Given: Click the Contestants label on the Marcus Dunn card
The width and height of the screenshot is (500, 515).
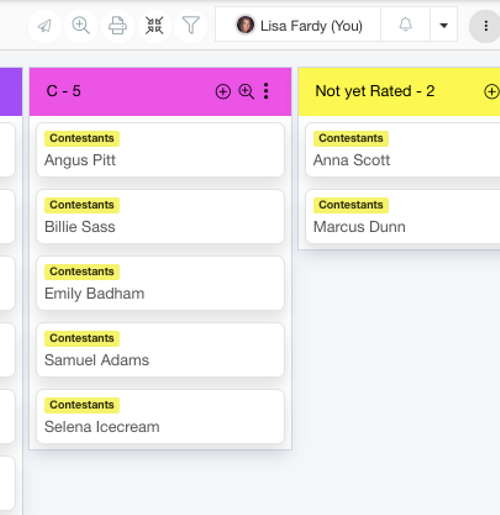Looking at the screenshot, I should [x=351, y=205].
